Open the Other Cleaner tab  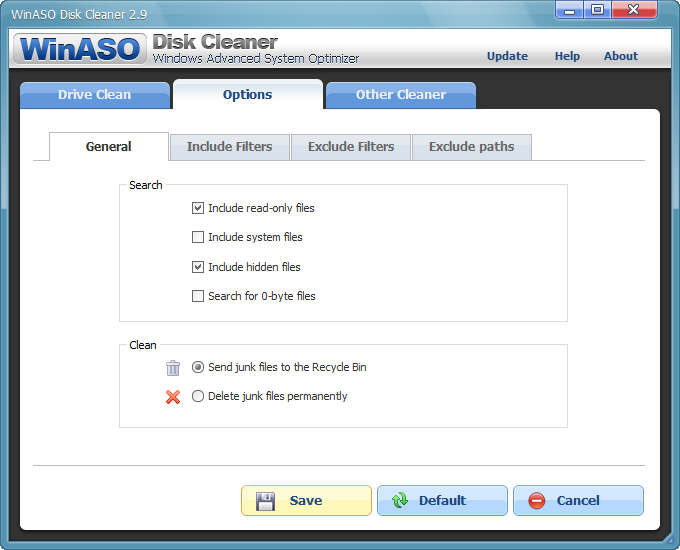pyautogui.click(x=401, y=95)
